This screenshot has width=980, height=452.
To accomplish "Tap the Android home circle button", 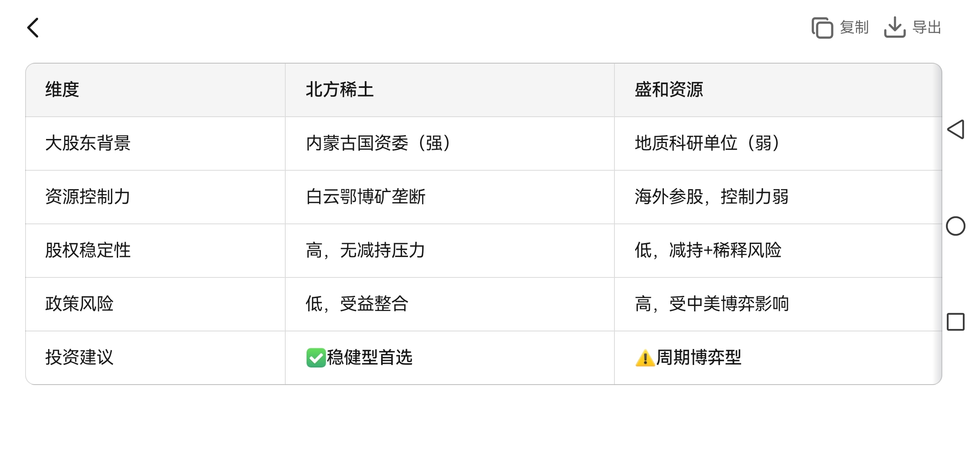I will tap(956, 226).
